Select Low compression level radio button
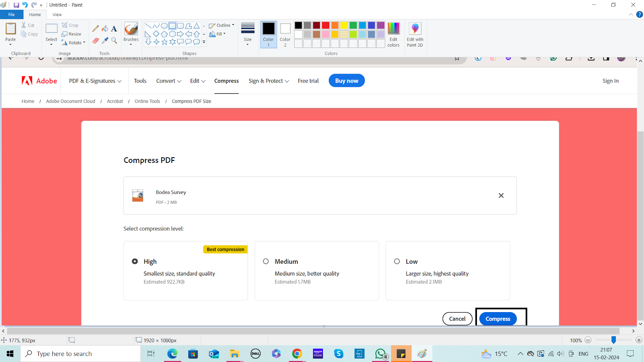 (397, 261)
